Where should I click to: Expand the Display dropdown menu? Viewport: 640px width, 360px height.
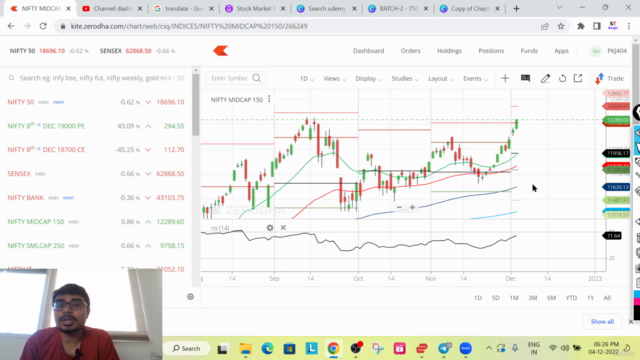pyautogui.click(x=369, y=78)
